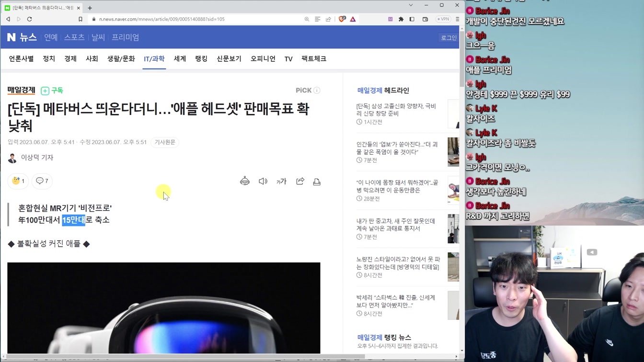Select the 사회 news category tab
The height and width of the screenshot is (362, 644).
pos(92,58)
